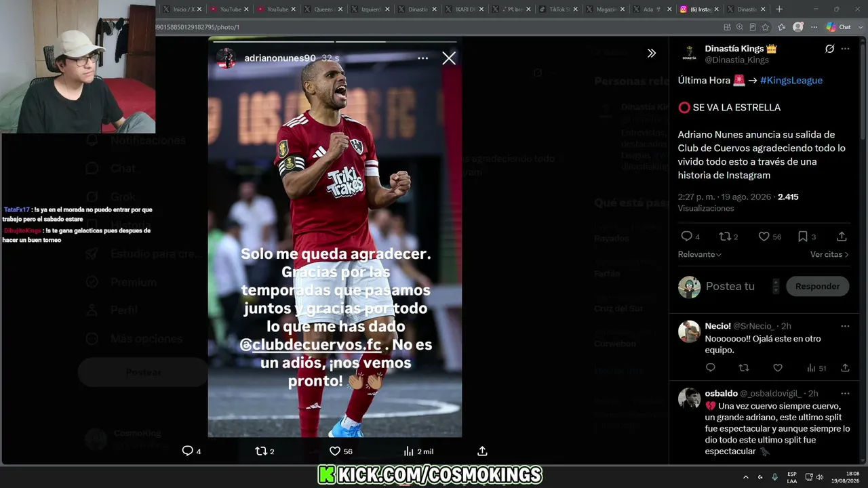Switch to the Queens tab
Image resolution: width=868 pixels, height=488 pixels.
[323, 9]
